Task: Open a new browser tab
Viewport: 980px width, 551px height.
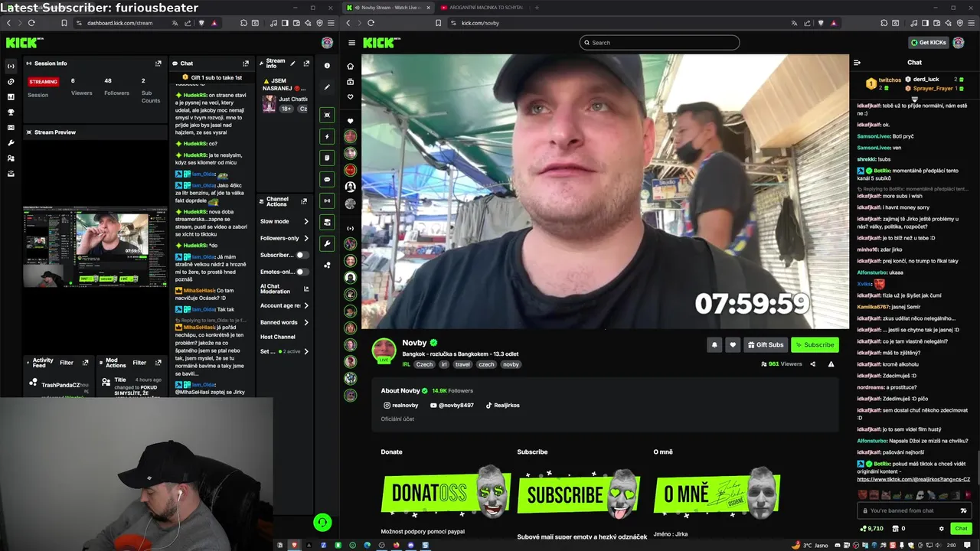Action: [x=536, y=8]
